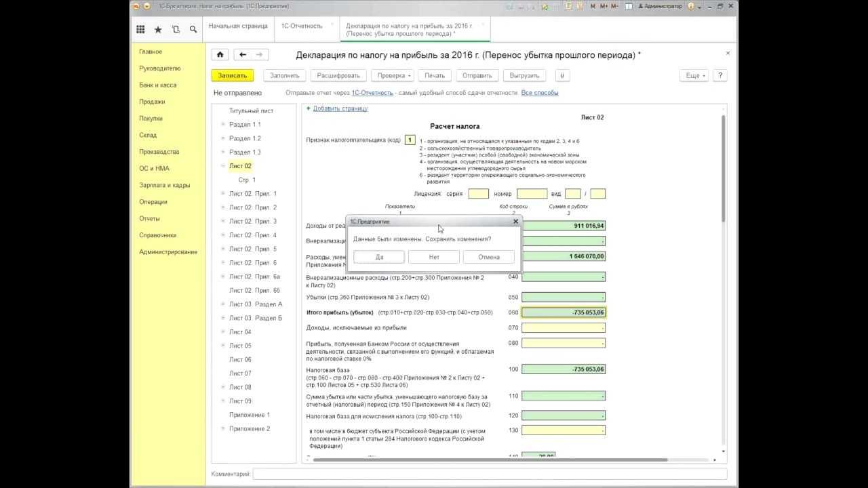The height and width of the screenshot is (488, 868).
Task: Close the declaration form with the x icon
Action: coord(728,53)
